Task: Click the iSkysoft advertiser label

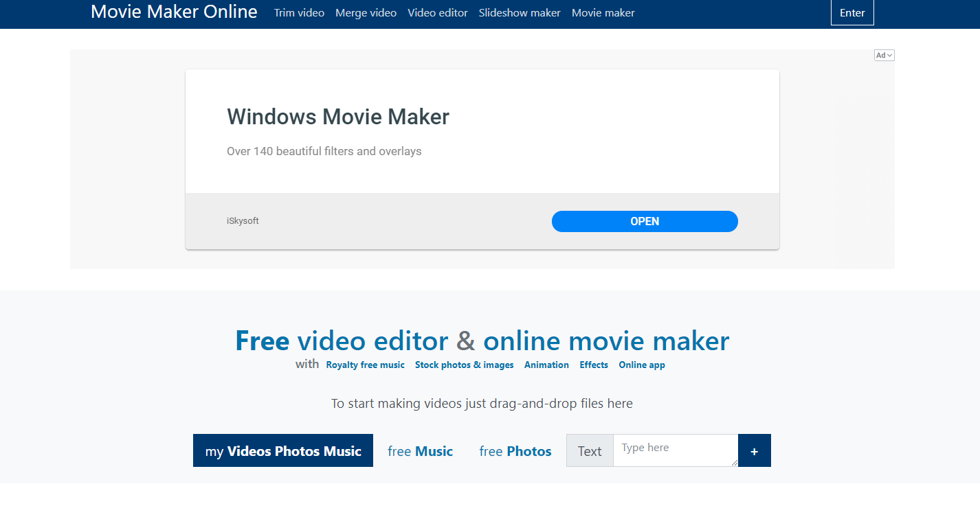Action: pyautogui.click(x=243, y=221)
